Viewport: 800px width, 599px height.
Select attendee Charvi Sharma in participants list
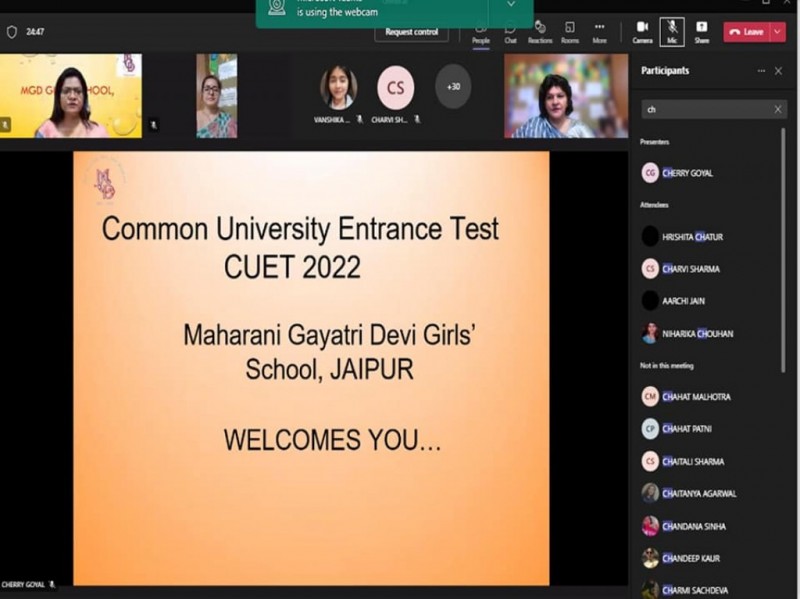[709, 269]
